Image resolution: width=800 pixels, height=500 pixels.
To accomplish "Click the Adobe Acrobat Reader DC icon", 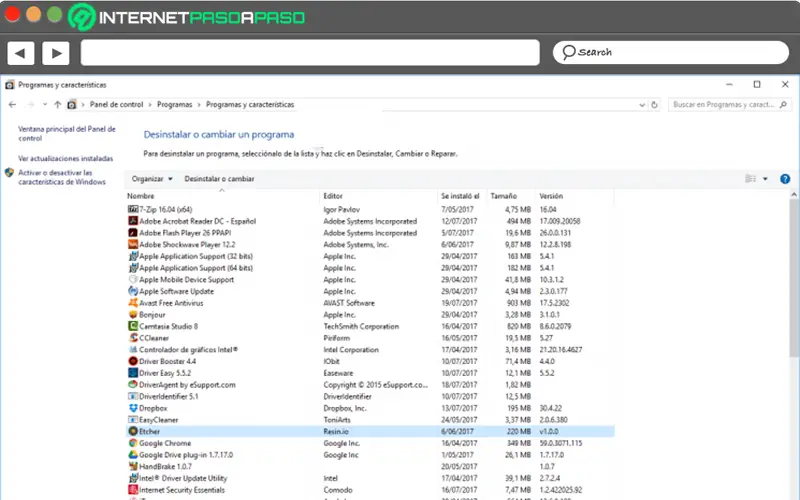I will pos(133,221).
